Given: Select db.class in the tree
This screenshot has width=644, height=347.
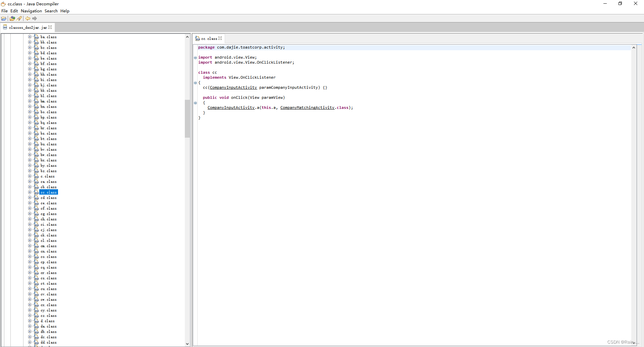Looking at the screenshot, I should tap(49, 332).
